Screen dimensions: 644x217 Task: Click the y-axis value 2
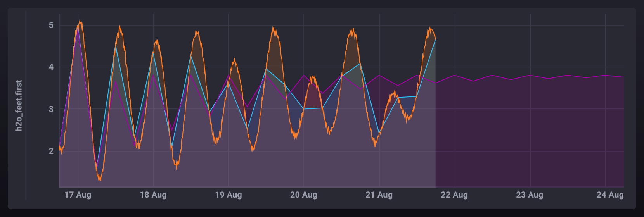tap(51, 151)
